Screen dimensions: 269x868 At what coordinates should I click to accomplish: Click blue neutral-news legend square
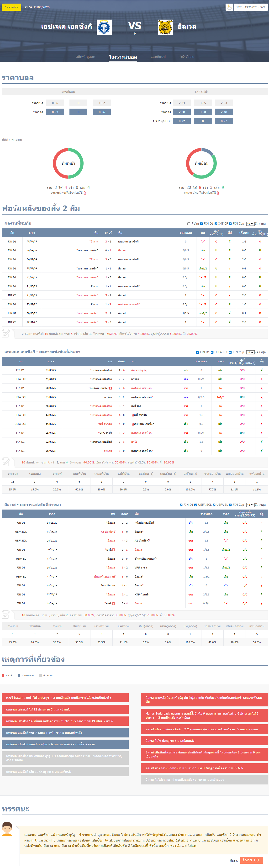coord(19,675)
